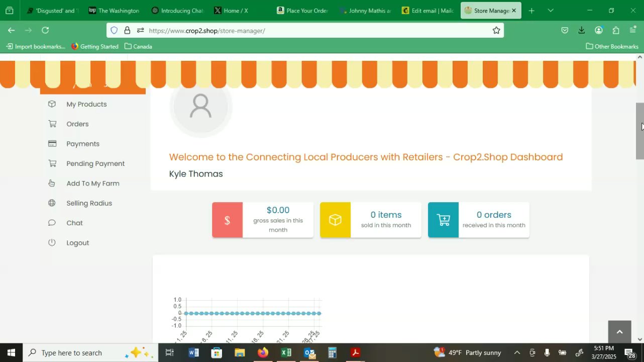Switch to the Home / X tab

(240, 11)
